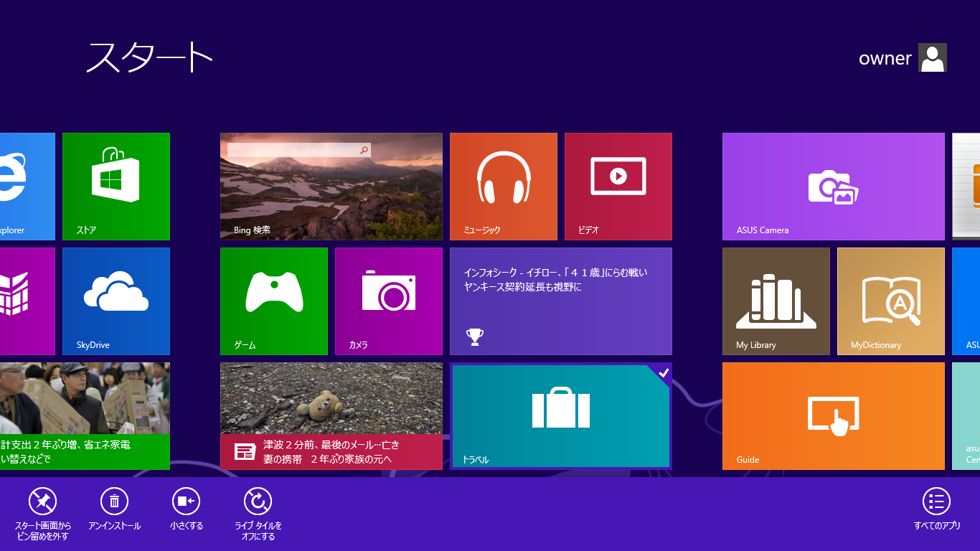Deselect the checked トラベル travel tile

(561, 416)
